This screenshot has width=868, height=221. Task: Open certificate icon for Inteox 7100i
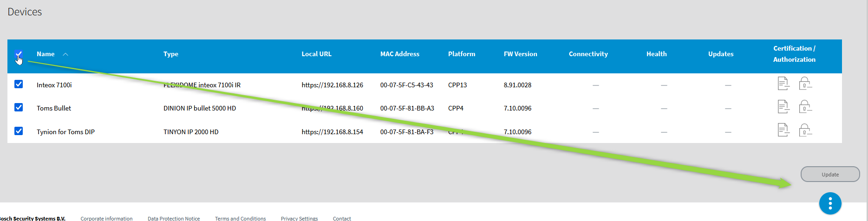pos(783,84)
